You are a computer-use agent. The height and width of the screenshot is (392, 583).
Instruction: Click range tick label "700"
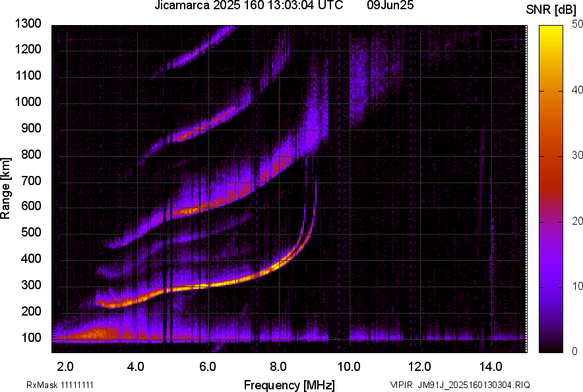point(31,181)
